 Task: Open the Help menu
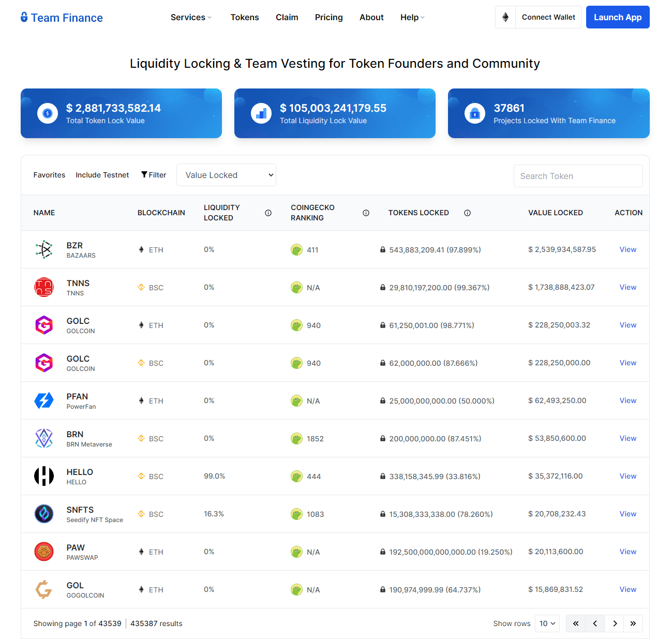pyautogui.click(x=411, y=17)
